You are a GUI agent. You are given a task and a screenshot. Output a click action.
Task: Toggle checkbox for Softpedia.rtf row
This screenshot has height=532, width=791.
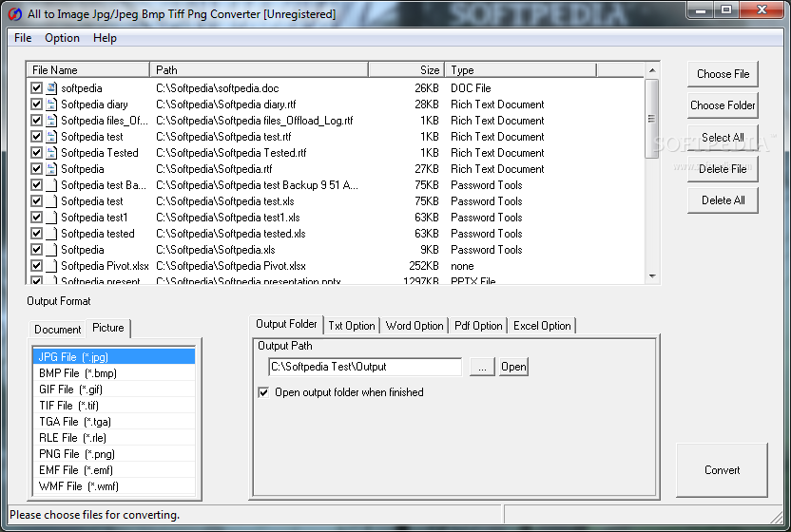(36, 169)
